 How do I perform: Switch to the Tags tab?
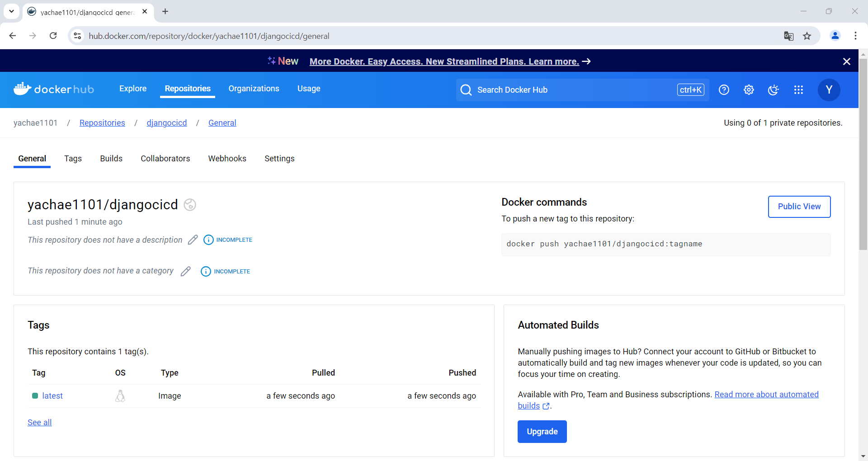pos(73,159)
